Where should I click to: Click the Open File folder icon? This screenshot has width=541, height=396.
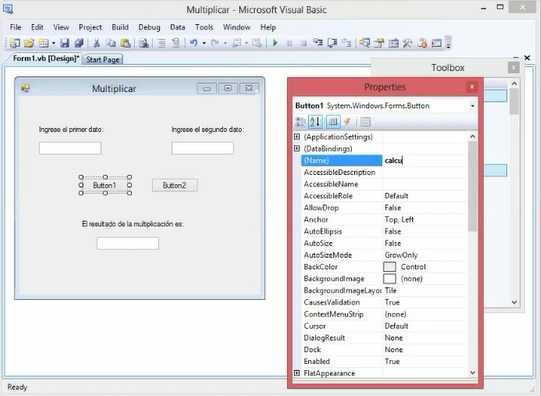(29, 43)
